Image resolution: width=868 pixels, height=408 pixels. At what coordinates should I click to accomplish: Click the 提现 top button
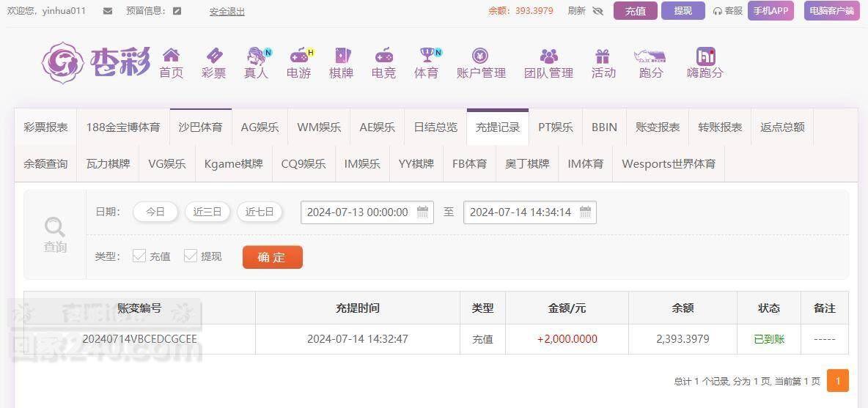click(x=683, y=10)
